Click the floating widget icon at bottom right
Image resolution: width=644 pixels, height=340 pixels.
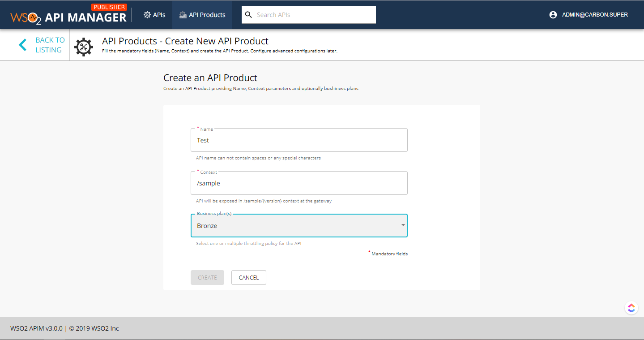[x=631, y=308]
